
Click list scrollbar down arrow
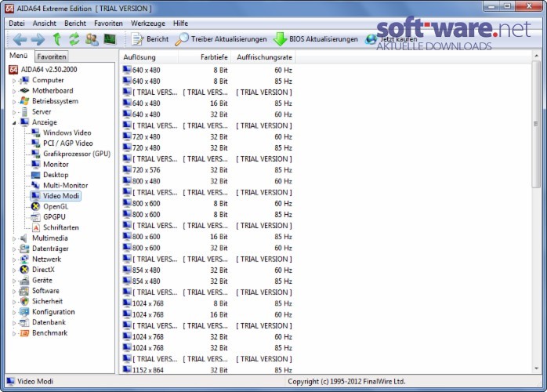[x=536, y=369]
